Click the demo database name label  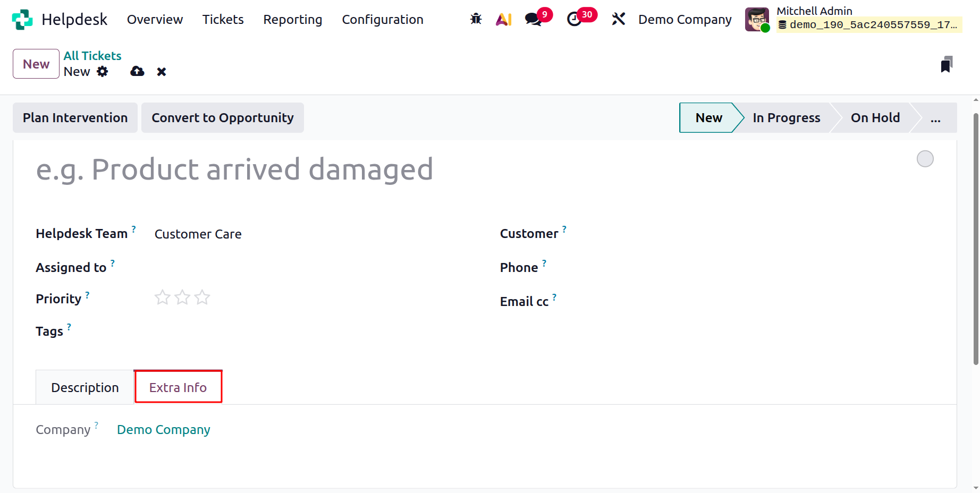869,25
